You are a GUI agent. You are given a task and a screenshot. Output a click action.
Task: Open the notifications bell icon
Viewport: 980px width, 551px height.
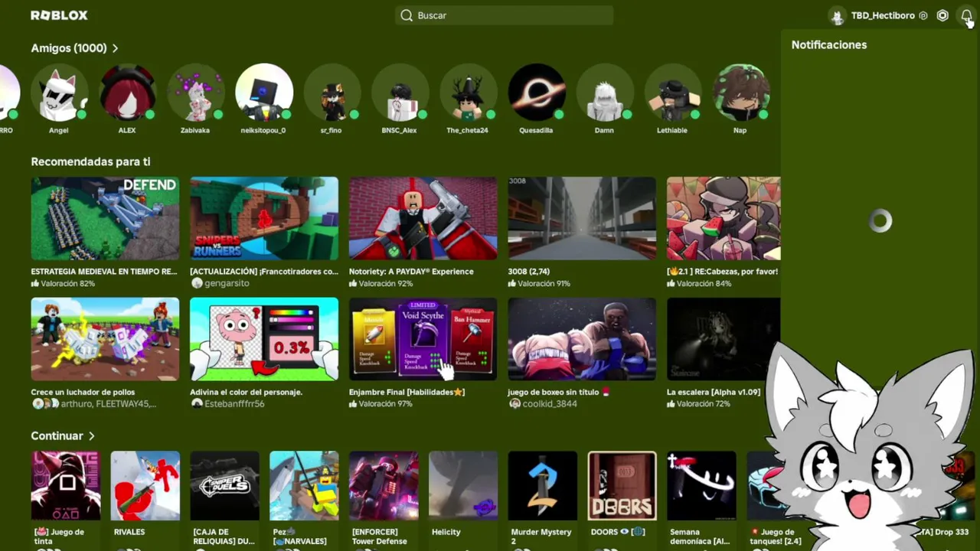point(966,15)
